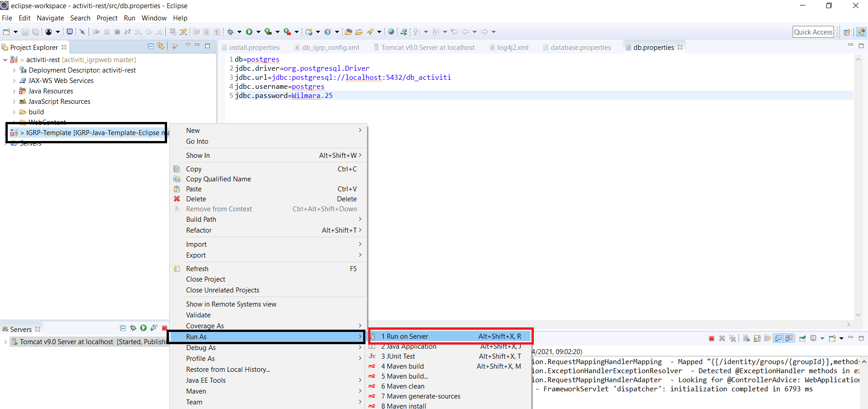The width and height of the screenshot is (868, 409).
Task: Expand the build folder node
Action: point(14,112)
